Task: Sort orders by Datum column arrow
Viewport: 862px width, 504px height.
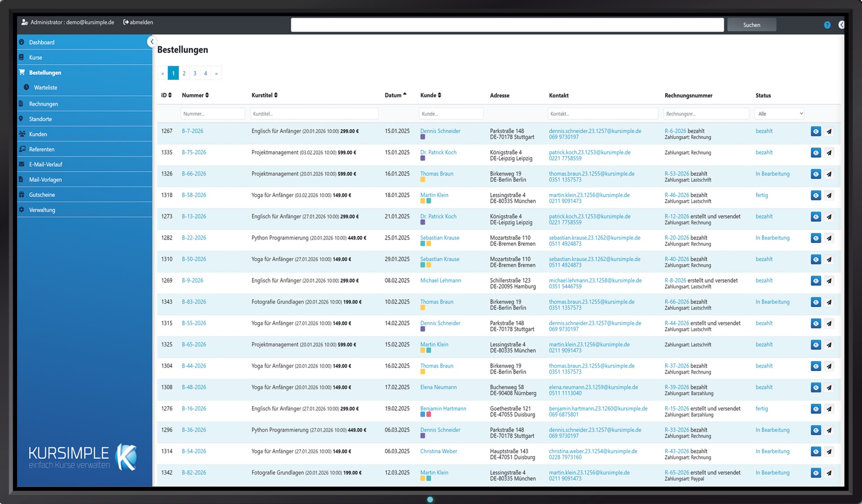Action: tap(405, 94)
